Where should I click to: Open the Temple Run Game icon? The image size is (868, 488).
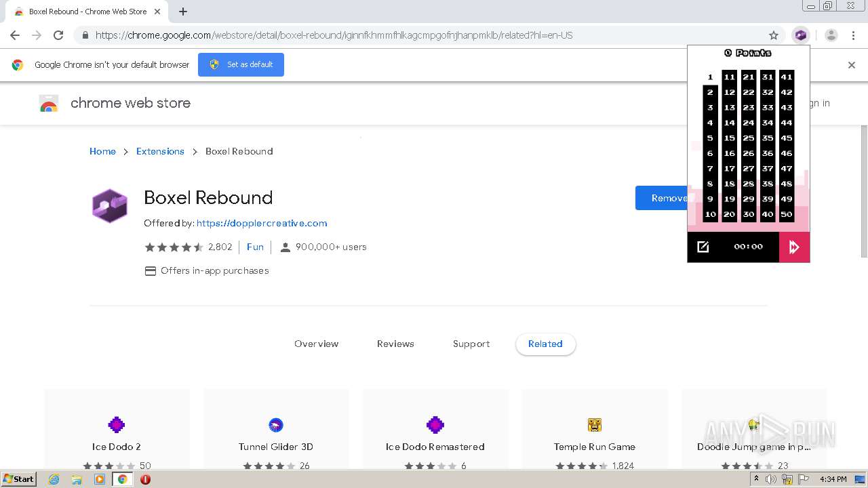click(x=595, y=425)
